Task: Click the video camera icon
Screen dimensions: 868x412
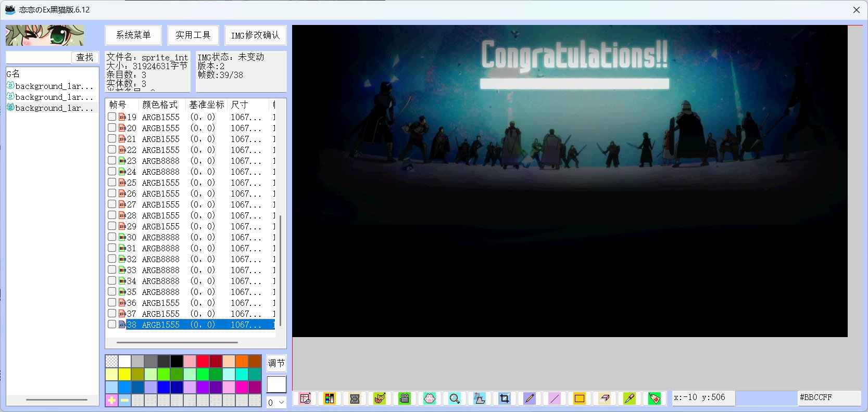Action: tap(404, 398)
